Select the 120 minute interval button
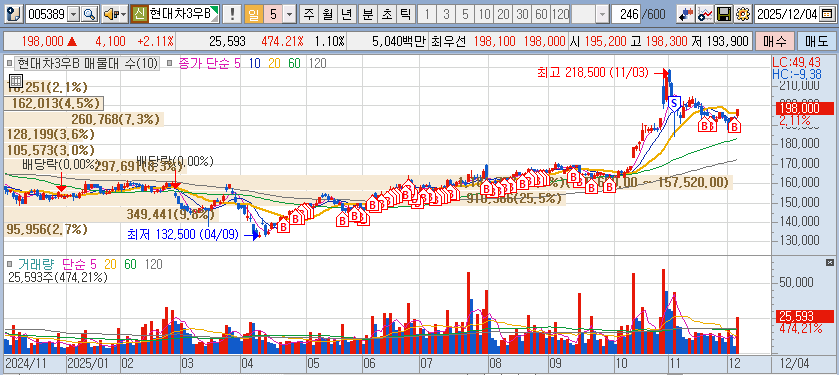This screenshot has height=375, width=839. click(560, 14)
